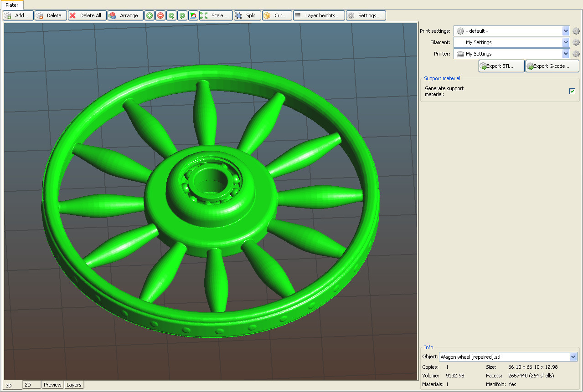Open Filament settings gear icon
Image resolution: width=583 pixels, height=392 pixels.
coord(576,42)
